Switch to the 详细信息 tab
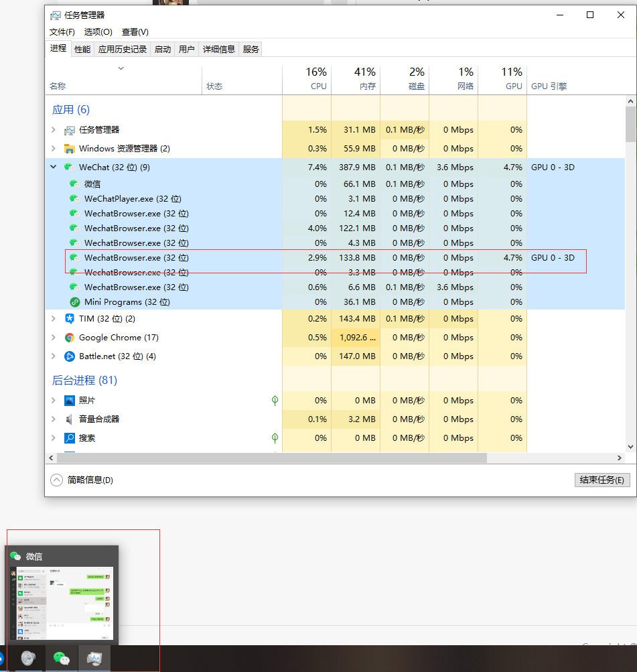 pos(219,50)
